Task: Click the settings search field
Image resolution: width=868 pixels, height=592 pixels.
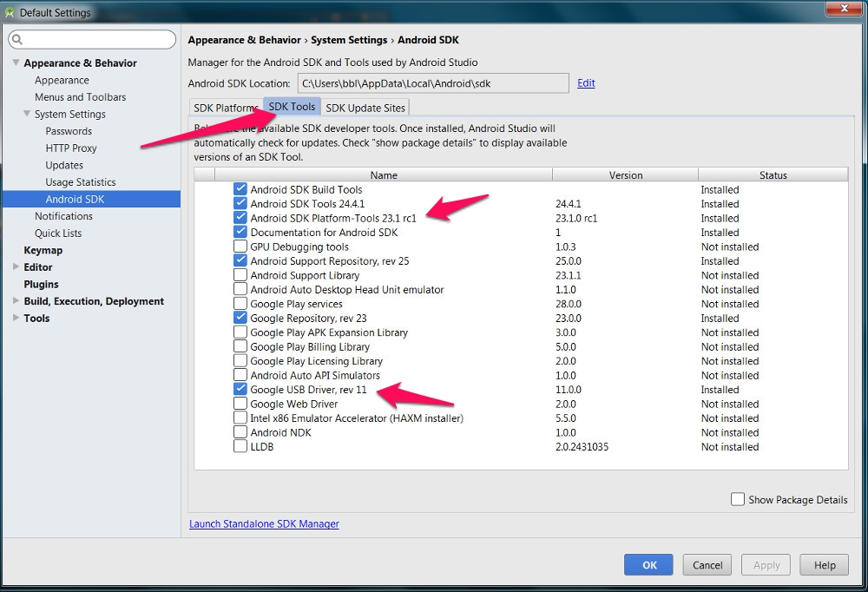Action: (x=92, y=39)
